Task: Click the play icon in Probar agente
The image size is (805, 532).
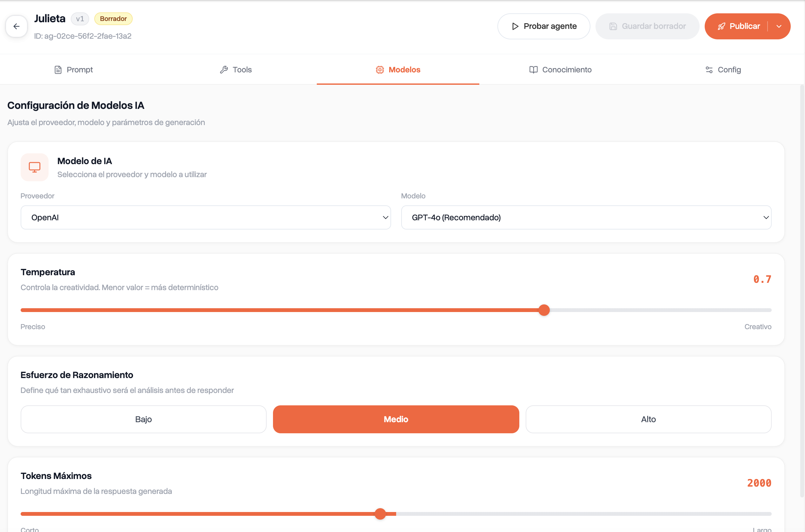Action: [x=515, y=26]
